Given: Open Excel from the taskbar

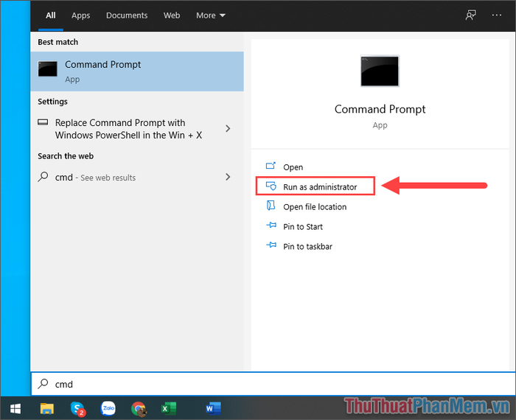Looking at the screenshot, I should pos(169,408).
